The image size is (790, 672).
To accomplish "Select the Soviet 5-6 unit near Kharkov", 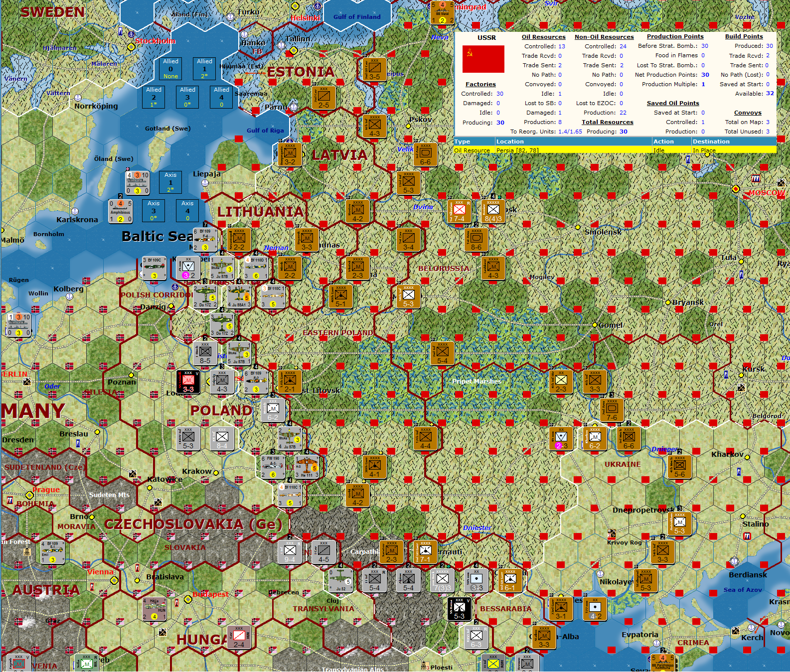I will click(x=679, y=467).
